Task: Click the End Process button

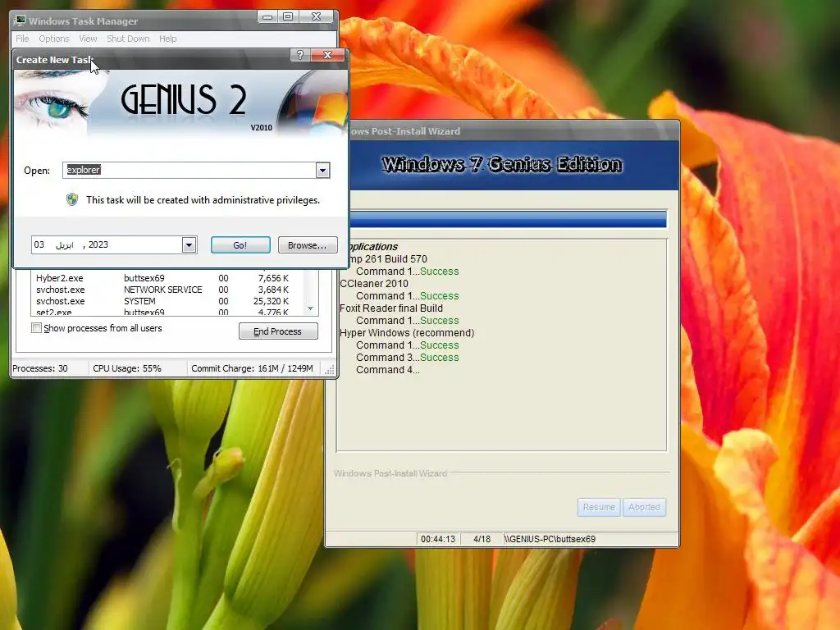Action: 278,331
